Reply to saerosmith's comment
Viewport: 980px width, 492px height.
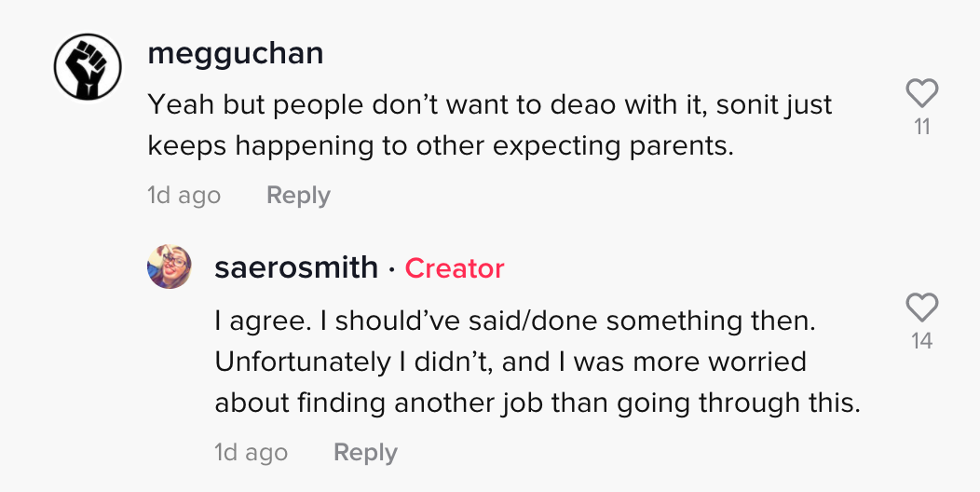point(365,453)
